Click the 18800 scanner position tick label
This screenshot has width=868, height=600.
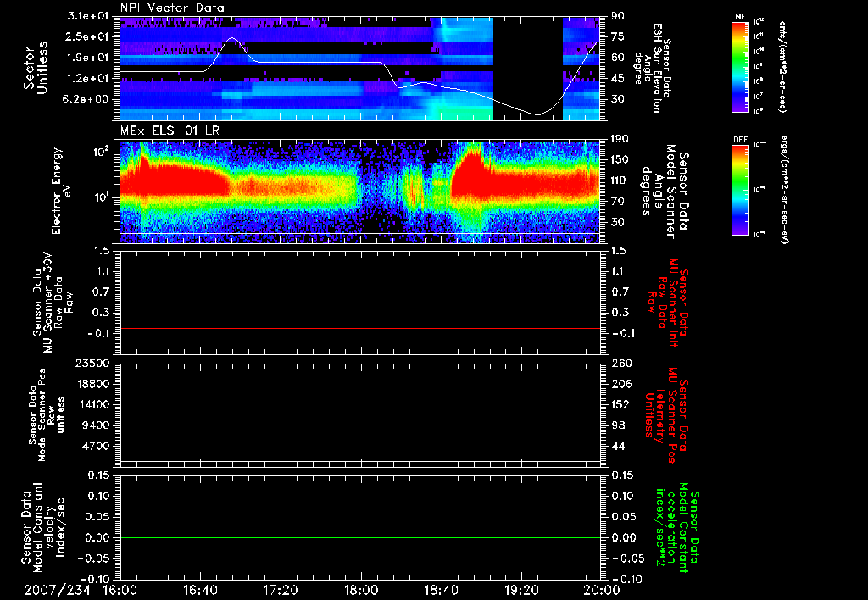pos(92,384)
